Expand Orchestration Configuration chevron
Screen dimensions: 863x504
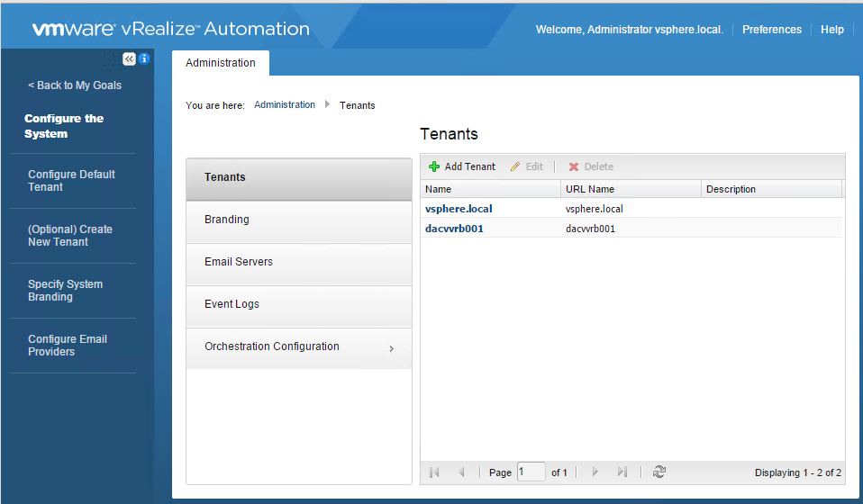(x=391, y=348)
